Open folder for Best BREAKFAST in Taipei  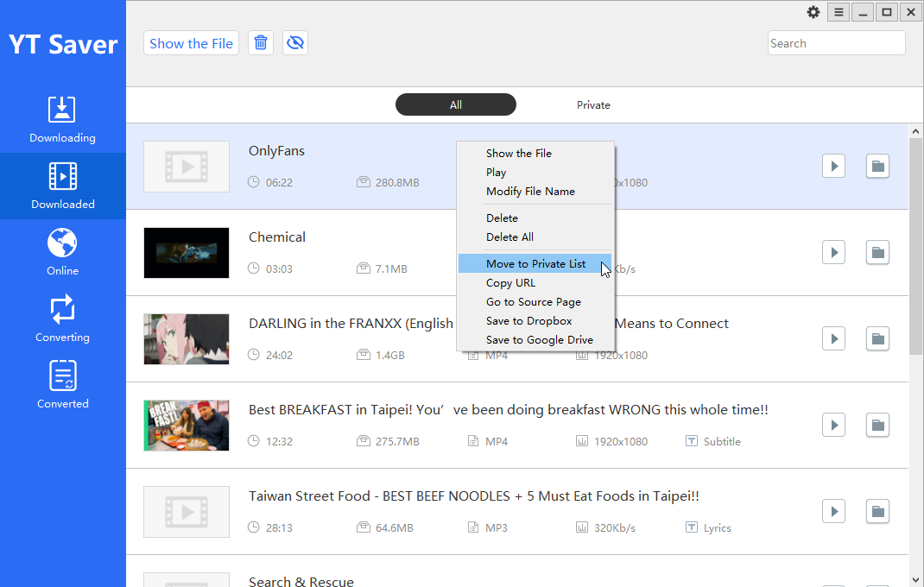click(x=877, y=425)
